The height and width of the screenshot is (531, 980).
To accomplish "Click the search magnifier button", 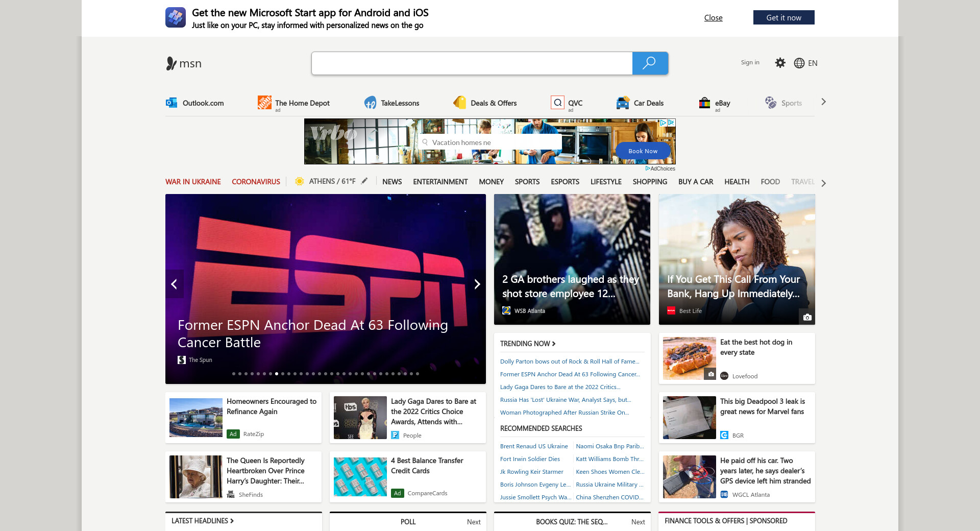I will (650, 63).
